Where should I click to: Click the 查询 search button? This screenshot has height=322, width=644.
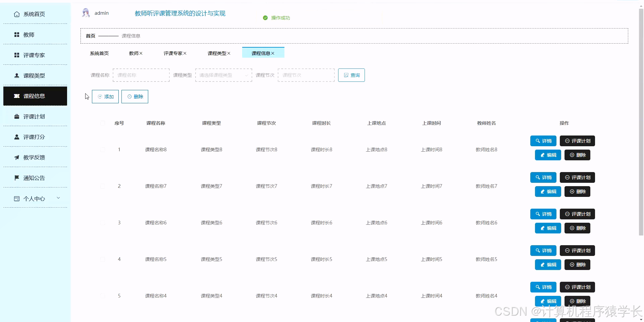[x=351, y=75]
